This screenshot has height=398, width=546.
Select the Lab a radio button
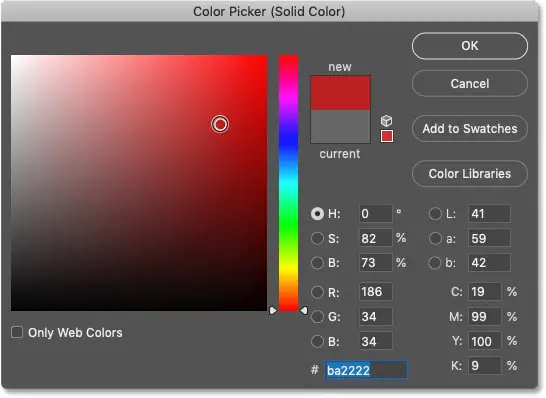[435, 239]
